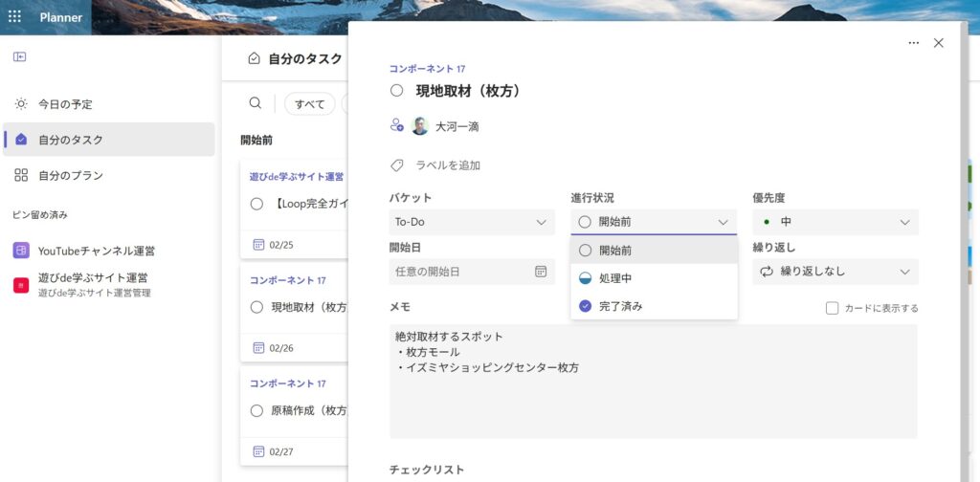This screenshot has width=980, height=482.
Task: Click the label tag icon
Action: (x=397, y=165)
